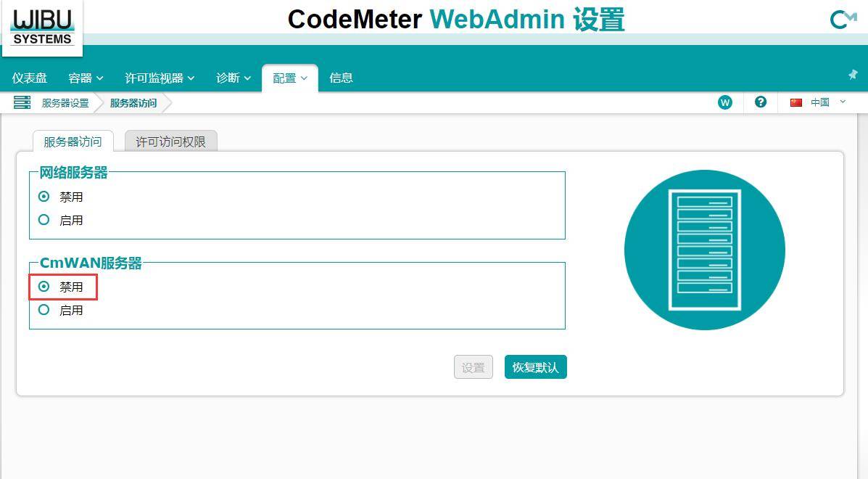
Task: Switch to the 许可访问权限 tab
Action: pos(170,142)
